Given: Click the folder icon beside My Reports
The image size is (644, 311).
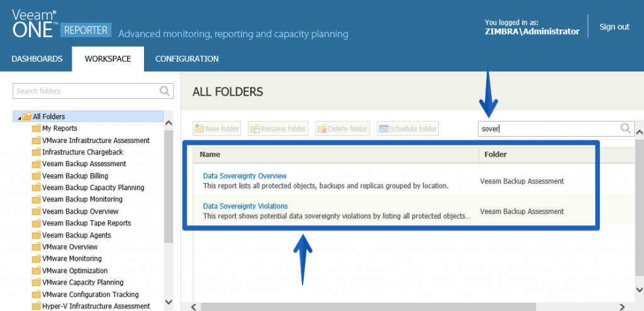Looking at the screenshot, I should tap(36, 128).
